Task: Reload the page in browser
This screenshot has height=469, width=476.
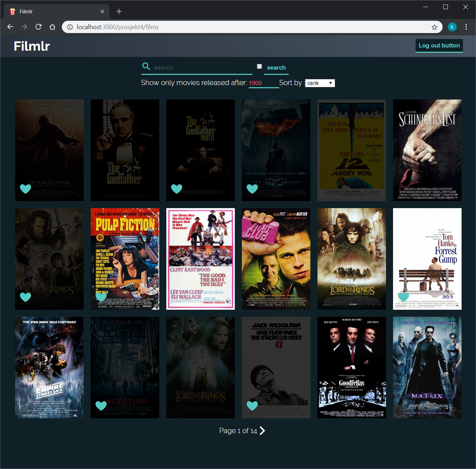Action: click(x=38, y=27)
